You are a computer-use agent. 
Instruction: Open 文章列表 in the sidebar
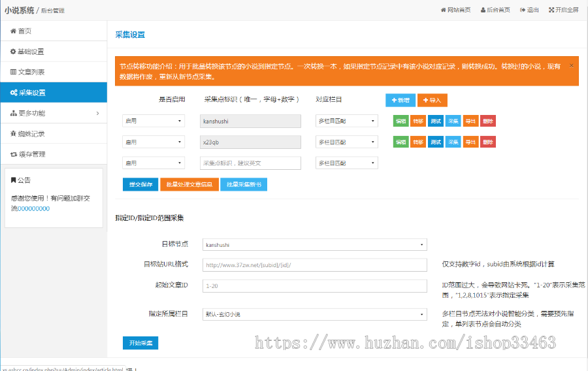point(54,72)
